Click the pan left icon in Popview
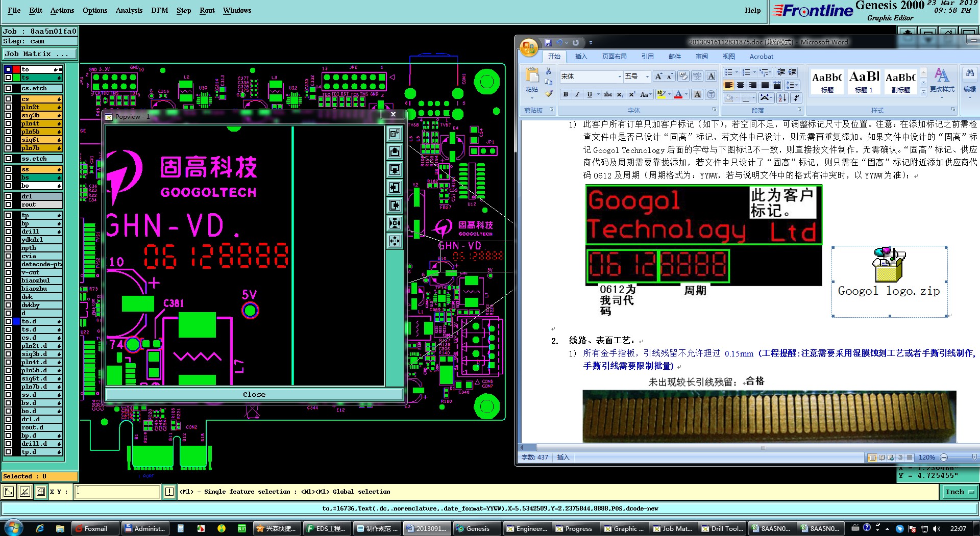This screenshot has width=980, height=536. click(395, 187)
